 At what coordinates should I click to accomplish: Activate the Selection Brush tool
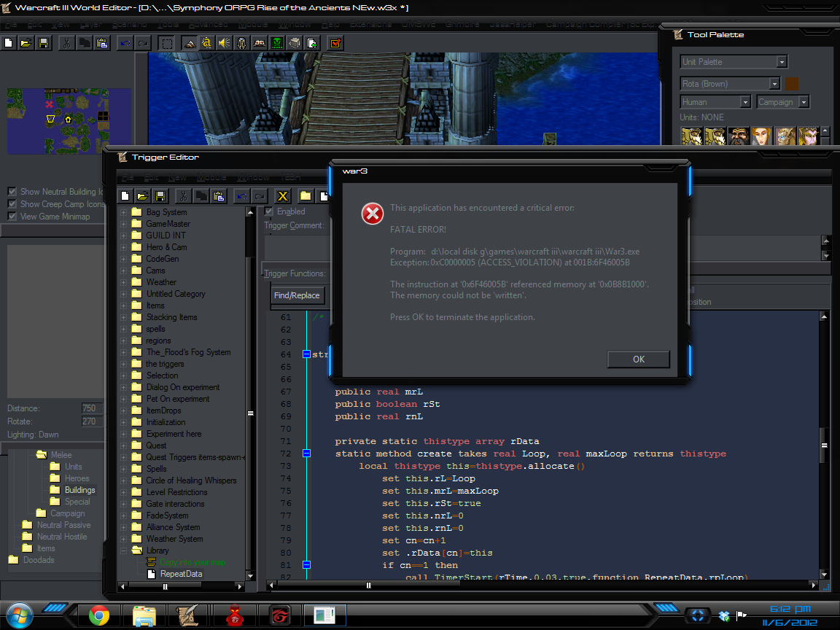[166, 43]
